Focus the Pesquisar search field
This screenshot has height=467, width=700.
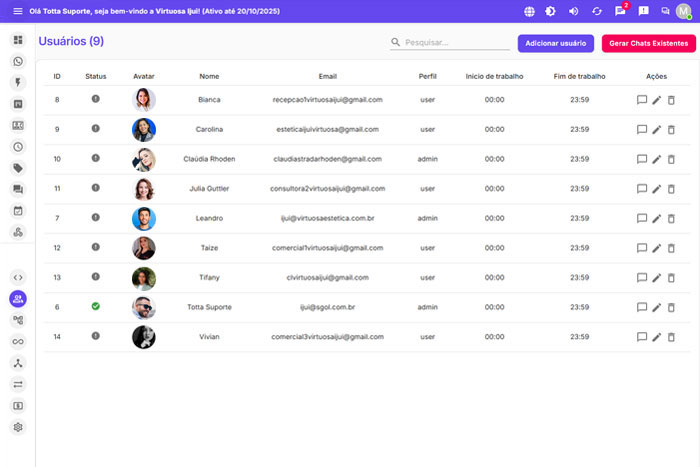pyautogui.click(x=455, y=43)
